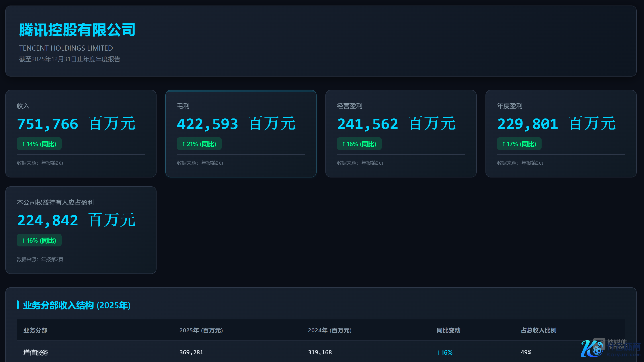Select the 224,842 百万元 attributable profit value
The image size is (644, 362).
tap(76, 220)
